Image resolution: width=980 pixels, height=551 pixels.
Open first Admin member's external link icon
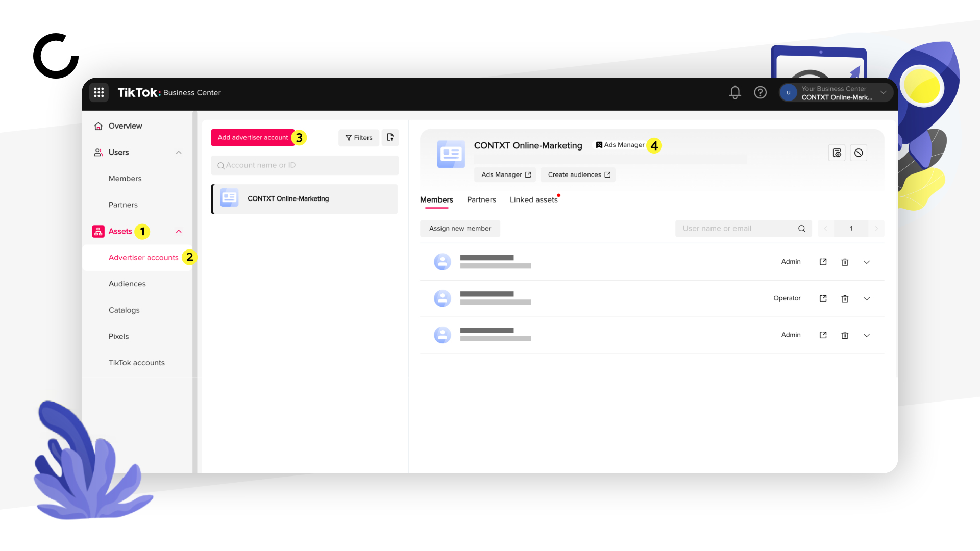tap(823, 262)
